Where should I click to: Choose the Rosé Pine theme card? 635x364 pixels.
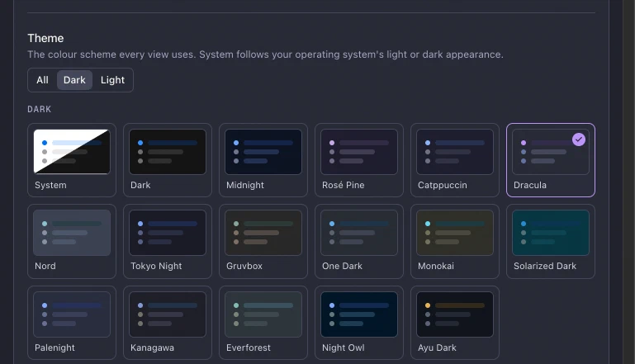coord(359,160)
